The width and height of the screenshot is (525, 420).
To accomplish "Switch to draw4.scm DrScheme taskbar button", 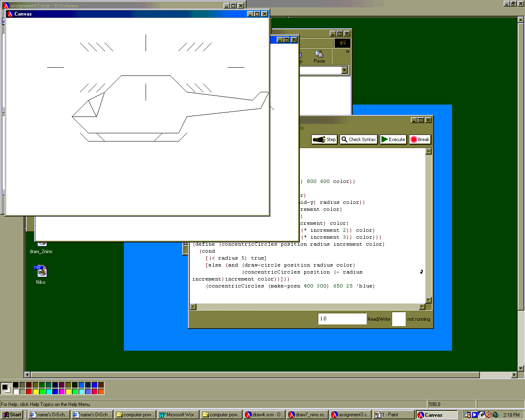I will click(264, 415).
